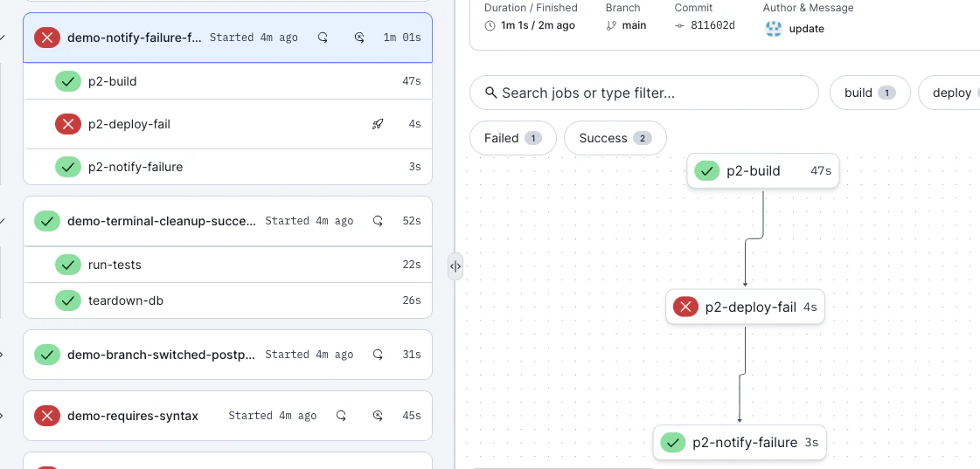Viewport: 980px width, 469px height.
Task: Click rerun-failed icon on demo-requires-syntax workflow
Action: 378,416
